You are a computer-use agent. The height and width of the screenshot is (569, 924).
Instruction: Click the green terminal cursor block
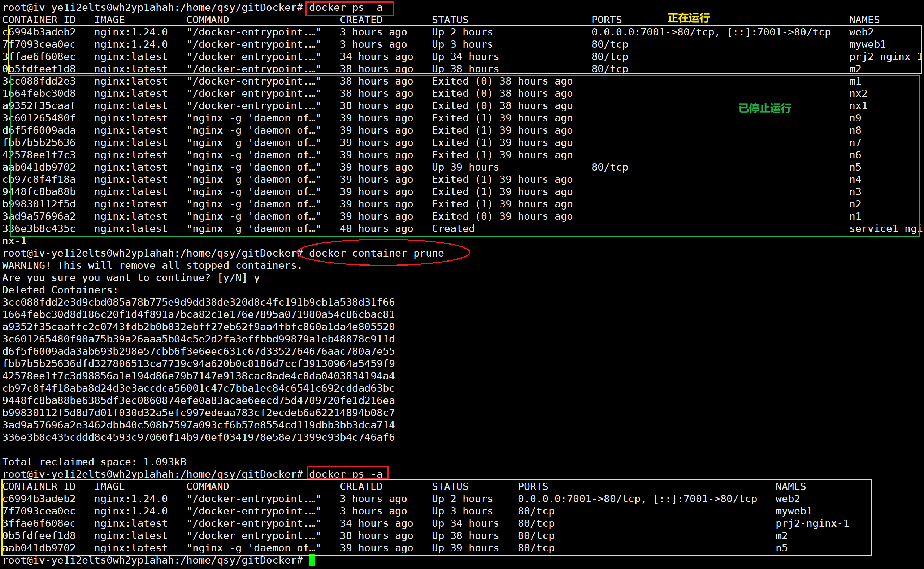(312, 561)
